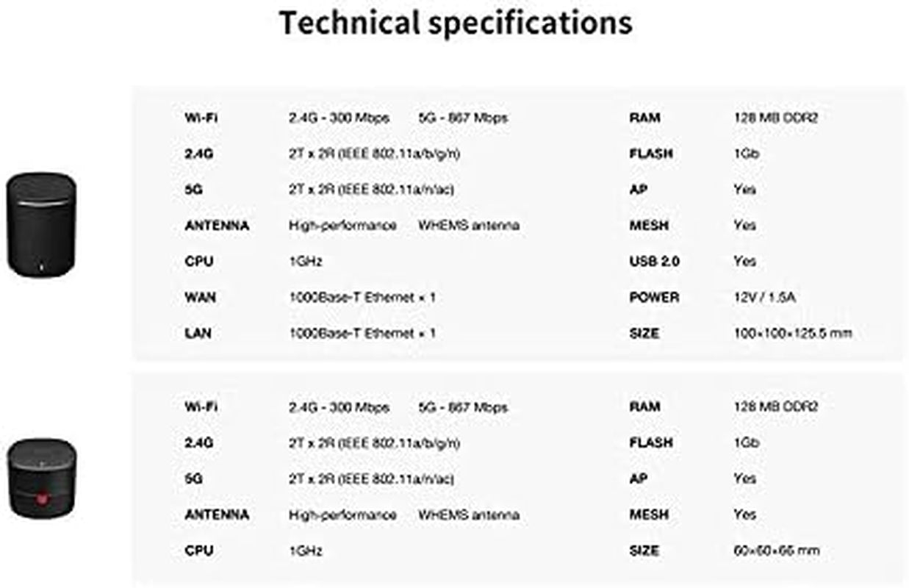Select the 12V / 1.5A power value
909x588 pixels.
coord(764,298)
